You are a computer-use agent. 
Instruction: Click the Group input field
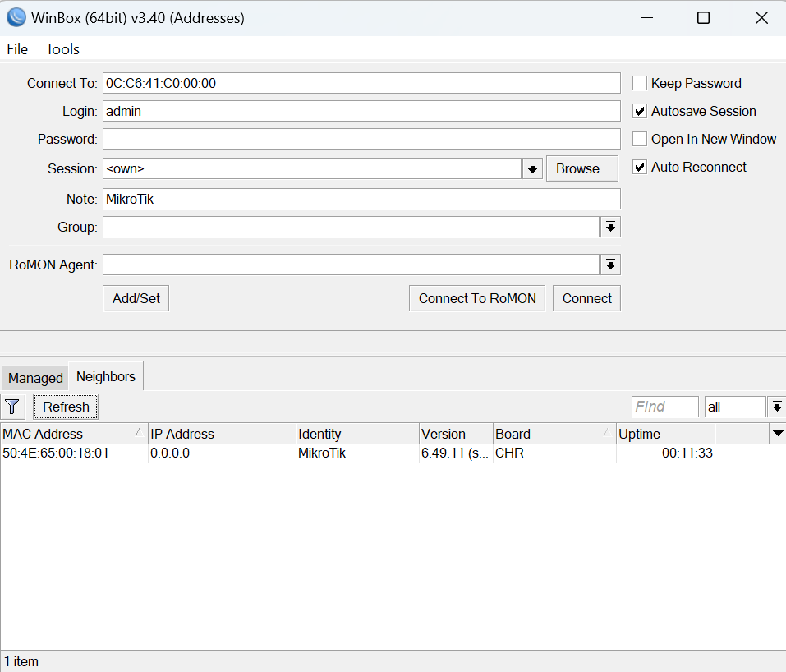coord(351,227)
